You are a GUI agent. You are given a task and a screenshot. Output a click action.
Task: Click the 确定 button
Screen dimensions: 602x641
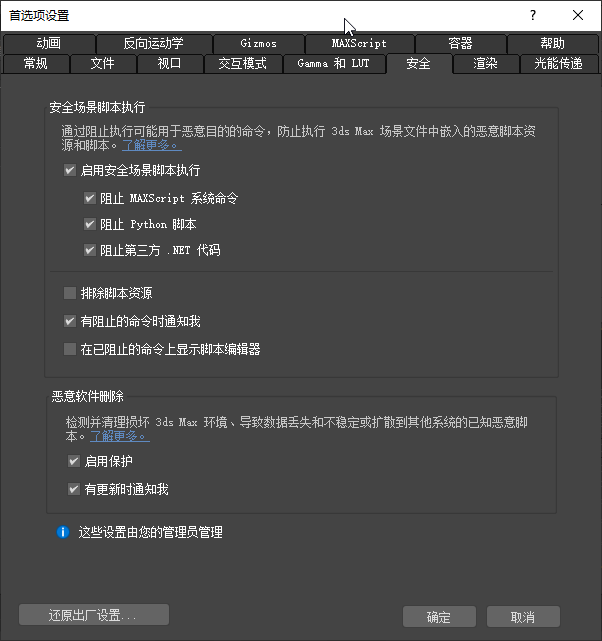pyautogui.click(x=439, y=616)
